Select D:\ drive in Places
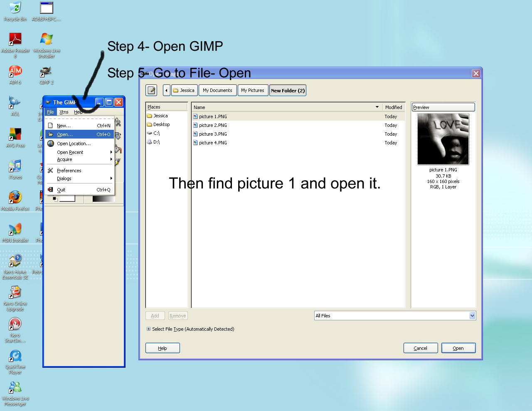532x411 pixels. (167, 142)
